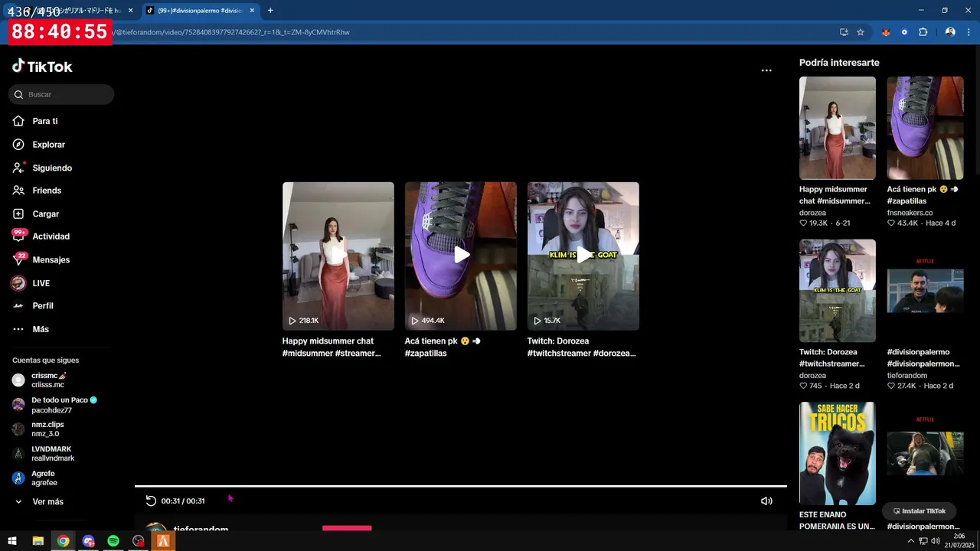Play the purple sneaker zapatillas video
The width and height of the screenshot is (980, 551).
coord(461,256)
